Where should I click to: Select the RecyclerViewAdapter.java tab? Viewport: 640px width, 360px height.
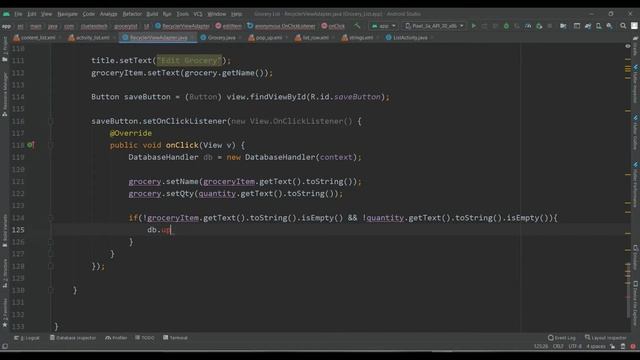158,38
